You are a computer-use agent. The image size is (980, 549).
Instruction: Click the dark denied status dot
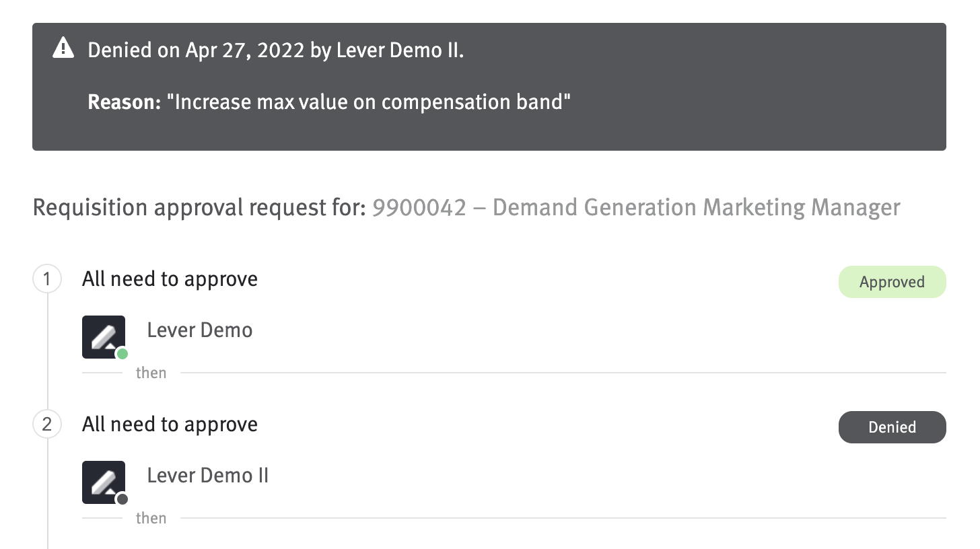pyautogui.click(x=122, y=499)
